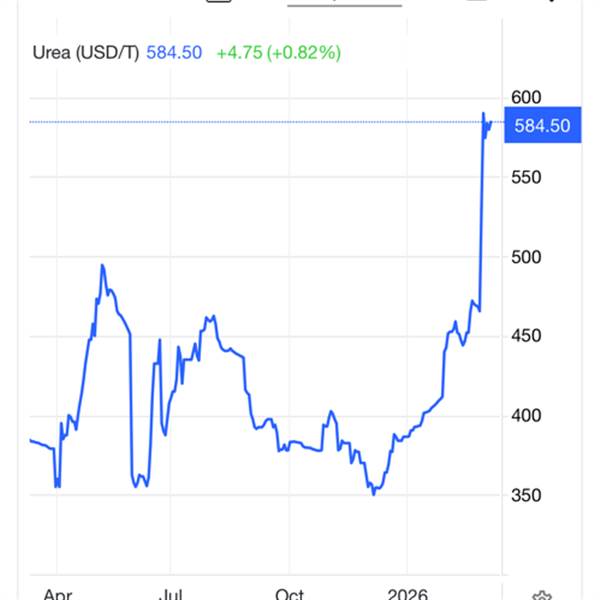
Task: Click the 600 price axis label
Action: pos(526,97)
